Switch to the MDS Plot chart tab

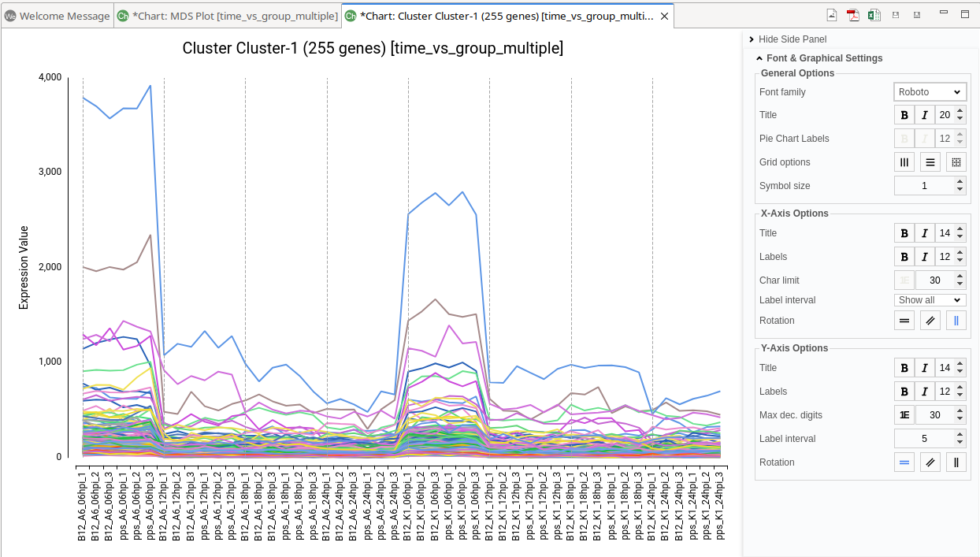(x=228, y=16)
